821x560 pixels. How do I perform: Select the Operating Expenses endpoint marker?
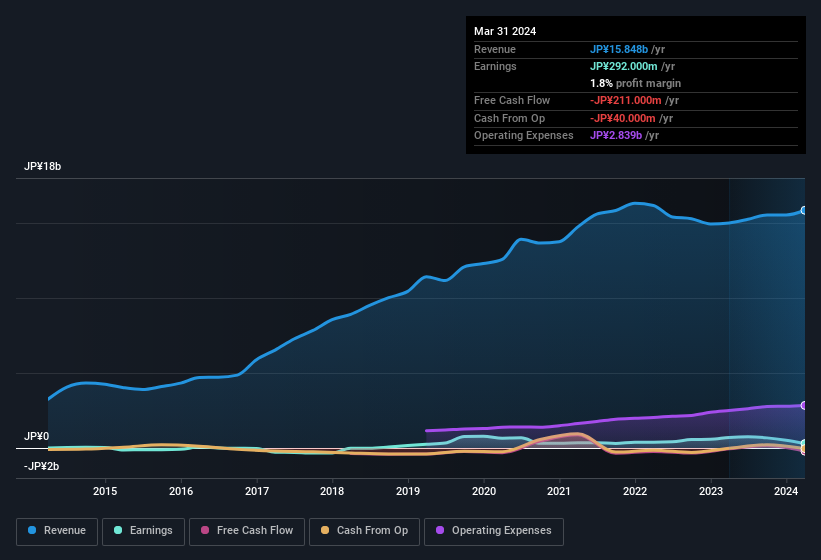tap(804, 406)
